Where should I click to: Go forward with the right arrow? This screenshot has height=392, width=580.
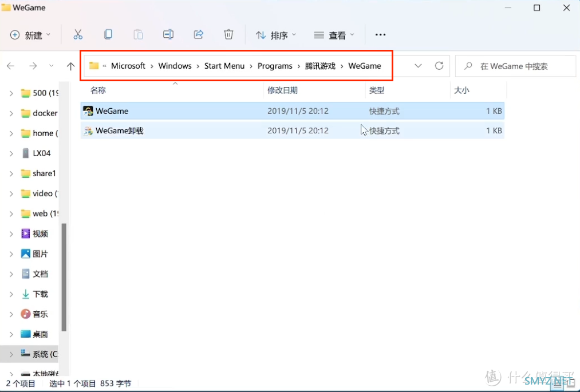[33, 66]
